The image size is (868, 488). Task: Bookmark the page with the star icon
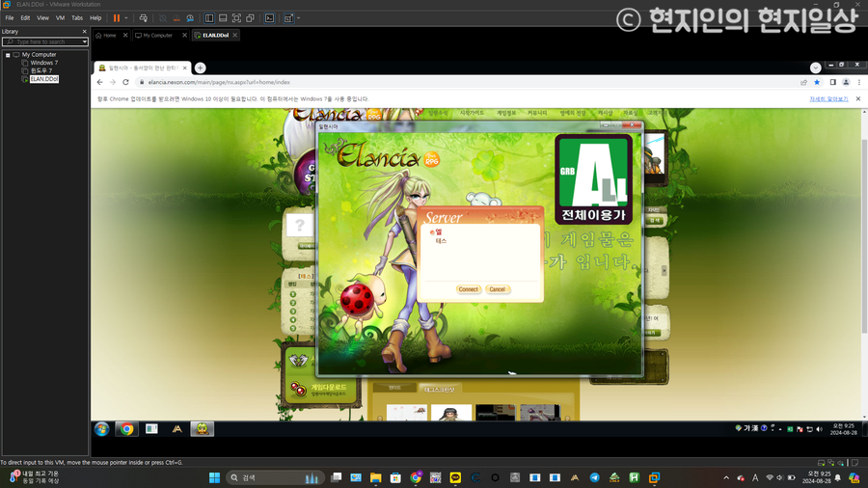click(x=817, y=82)
